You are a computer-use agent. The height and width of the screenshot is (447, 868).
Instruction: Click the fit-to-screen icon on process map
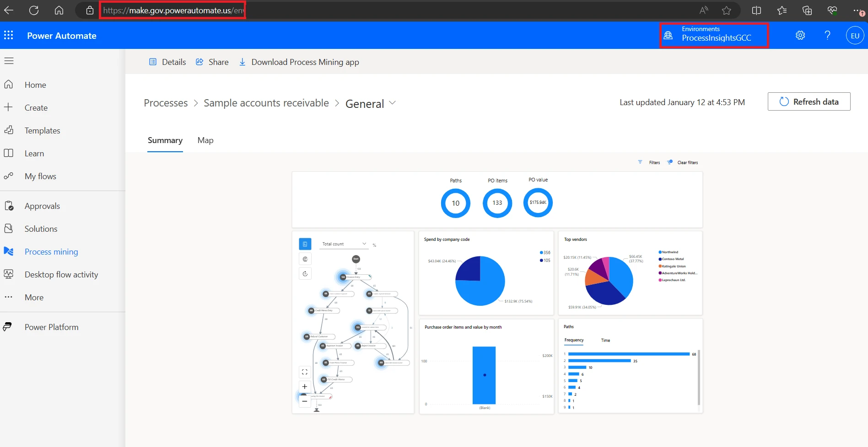click(x=305, y=372)
